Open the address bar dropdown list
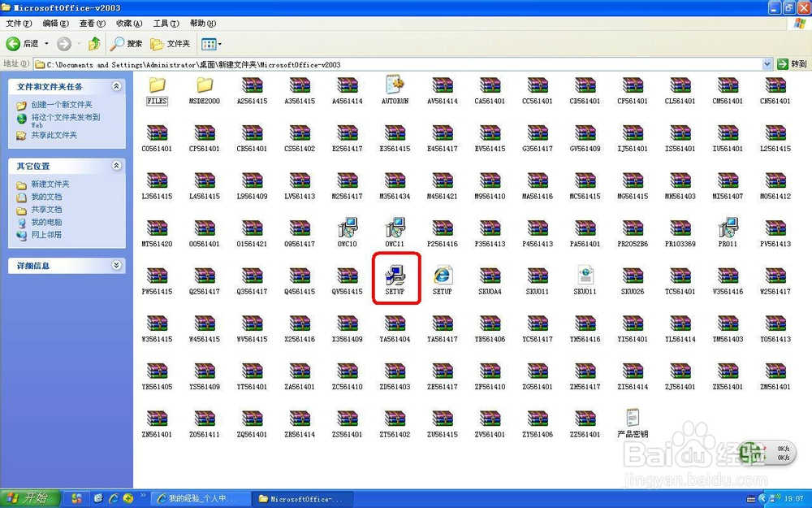This screenshot has height=508, width=812. coord(767,63)
